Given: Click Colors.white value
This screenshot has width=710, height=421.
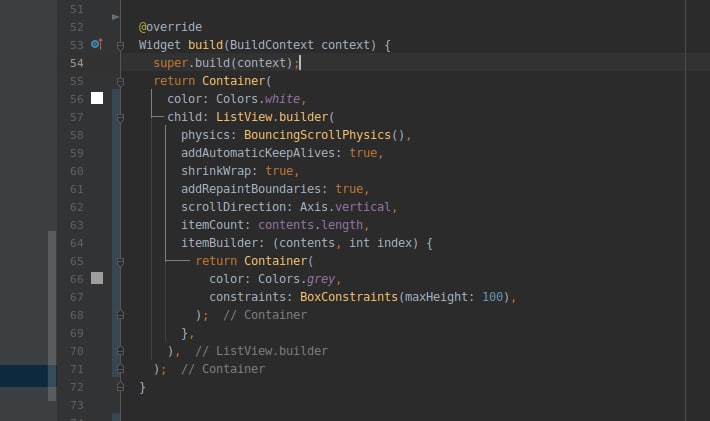Looking at the screenshot, I should pyautogui.click(x=258, y=99).
